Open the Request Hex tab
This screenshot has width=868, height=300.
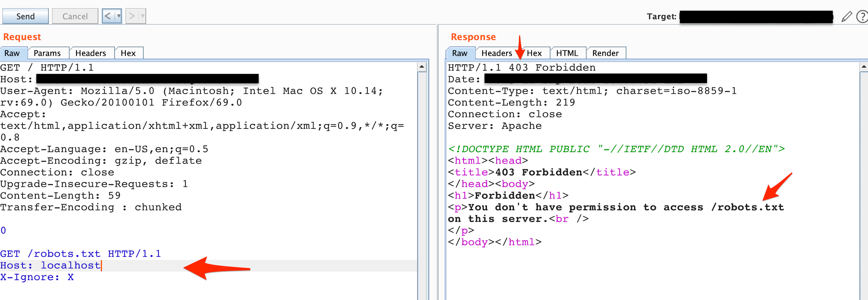coord(128,53)
